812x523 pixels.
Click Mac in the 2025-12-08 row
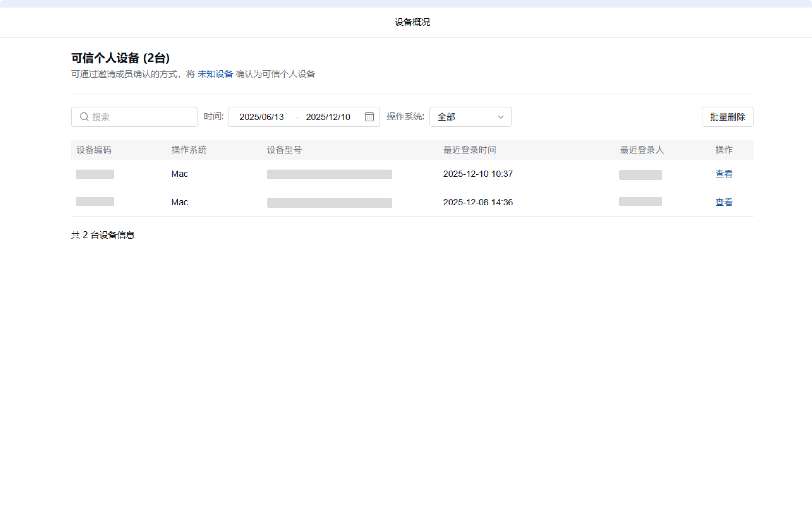point(179,202)
